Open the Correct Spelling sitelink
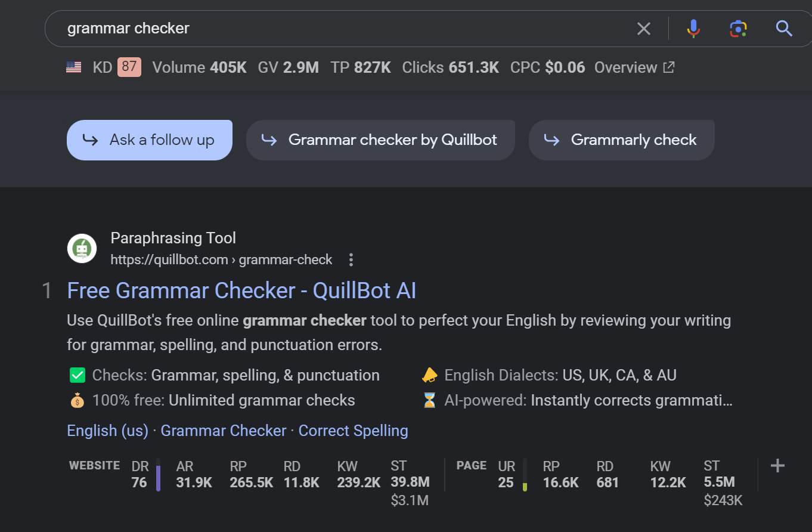This screenshot has height=532, width=812. (x=353, y=431)
